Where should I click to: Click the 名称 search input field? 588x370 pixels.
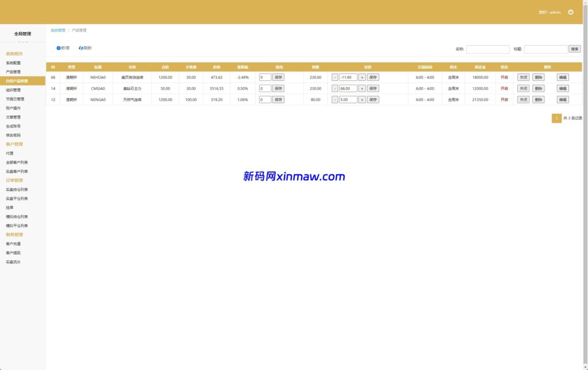click(x=488, y=49)
